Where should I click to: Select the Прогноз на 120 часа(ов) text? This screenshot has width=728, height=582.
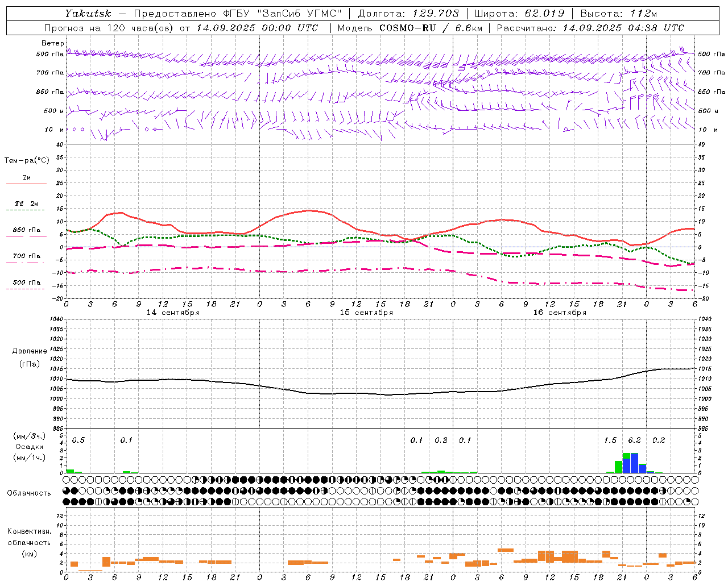(109, 28)
